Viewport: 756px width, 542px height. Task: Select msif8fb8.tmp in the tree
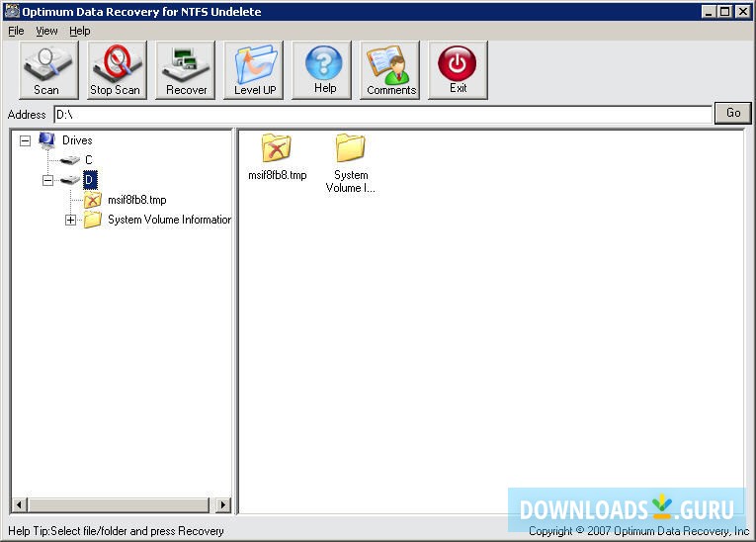tap(137, 200)
